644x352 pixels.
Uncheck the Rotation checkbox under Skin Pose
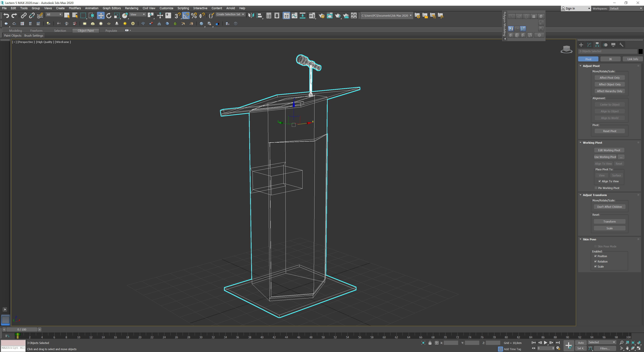pyautogui.click(x=596, y=261)
